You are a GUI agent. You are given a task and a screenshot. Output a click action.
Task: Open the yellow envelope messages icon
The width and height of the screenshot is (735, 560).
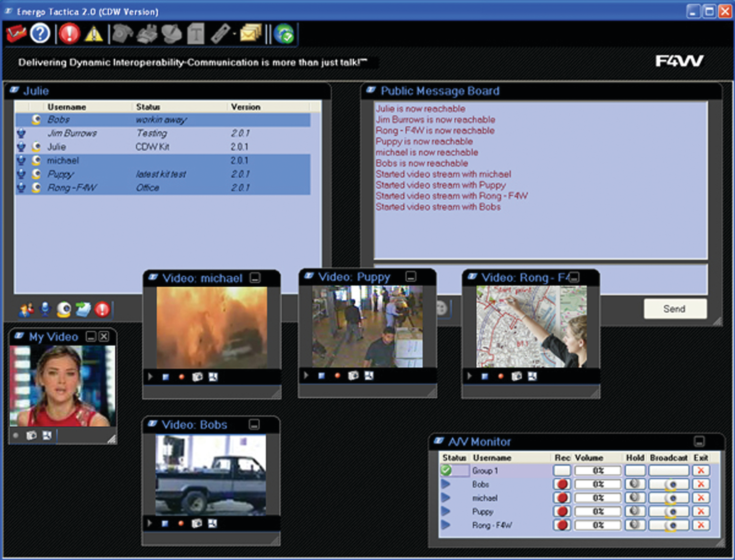(250, 34)
